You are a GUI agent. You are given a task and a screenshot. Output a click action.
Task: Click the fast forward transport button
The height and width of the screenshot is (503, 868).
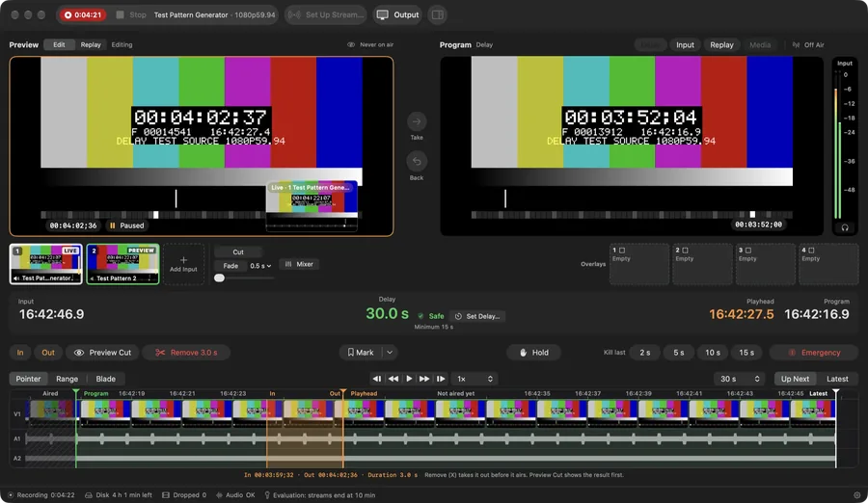click(424, 379)
